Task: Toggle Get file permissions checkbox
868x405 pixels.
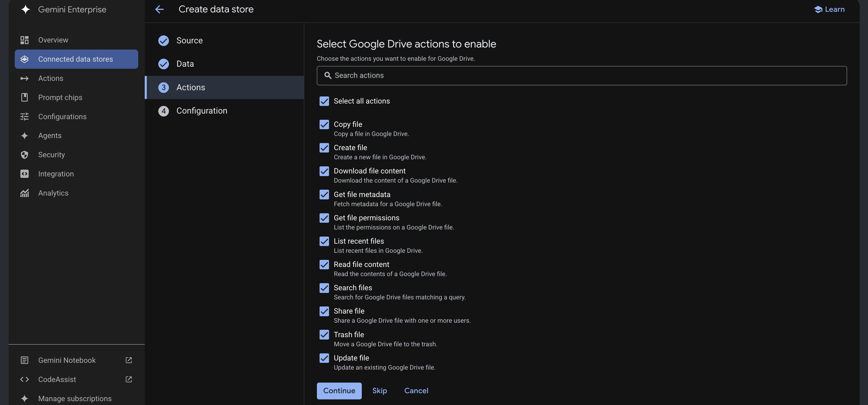Action: tap(324, 218)
